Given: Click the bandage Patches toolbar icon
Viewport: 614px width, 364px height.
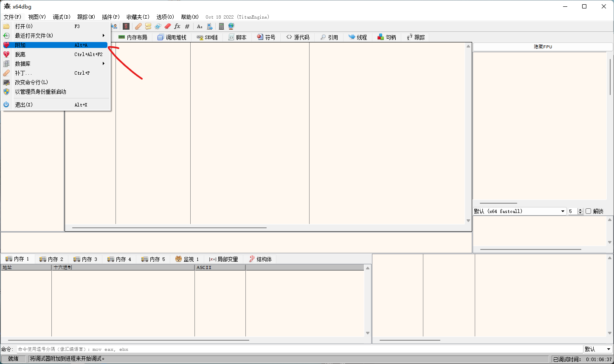Looking at the screenshot, I should click(x=138, y=26).
